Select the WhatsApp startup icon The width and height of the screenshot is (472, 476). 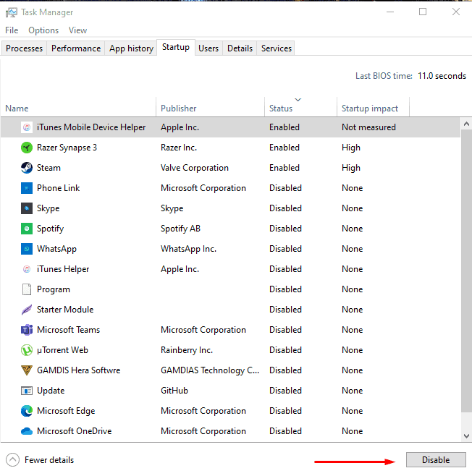click(27, 249)
